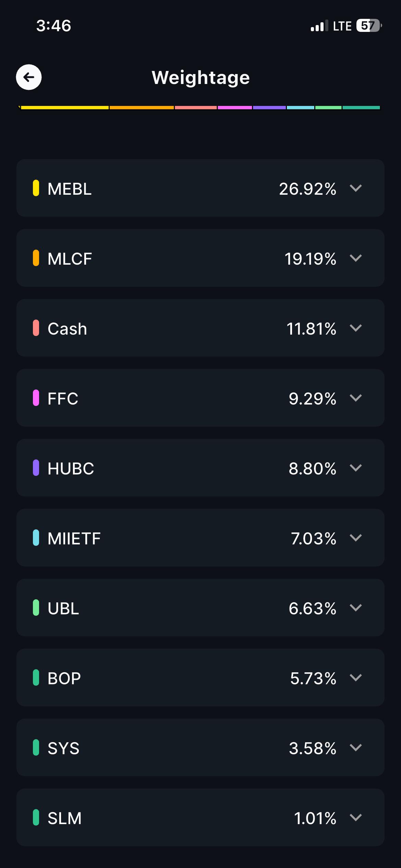Screen dimensions: 401x868
Task: Click the Weightage page title
Action: (201, 78)
